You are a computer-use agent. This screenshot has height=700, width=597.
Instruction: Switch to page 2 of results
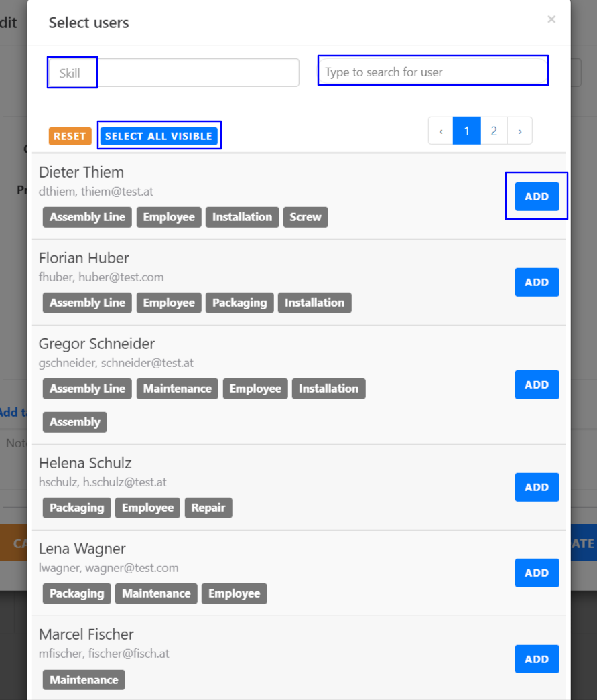(494, 131)
